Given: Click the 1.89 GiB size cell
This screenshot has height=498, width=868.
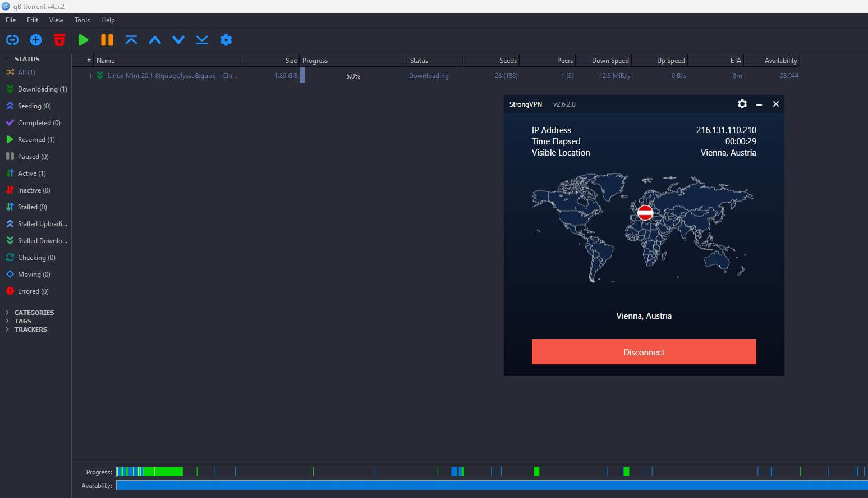Looking at the screenshot, I should [286, 76].
